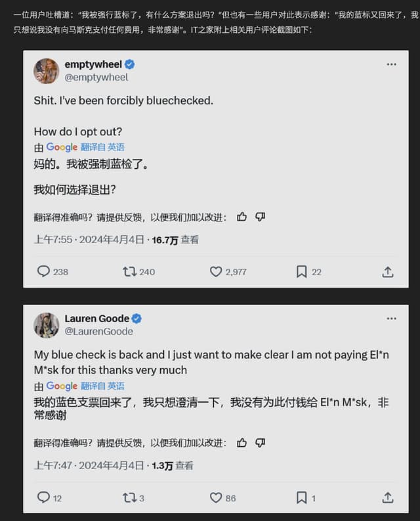The width and height of the screenshot is (420, 521).
Task: Like Lauren Goode's tweet with 86 hearts
Action: (216, 498)
